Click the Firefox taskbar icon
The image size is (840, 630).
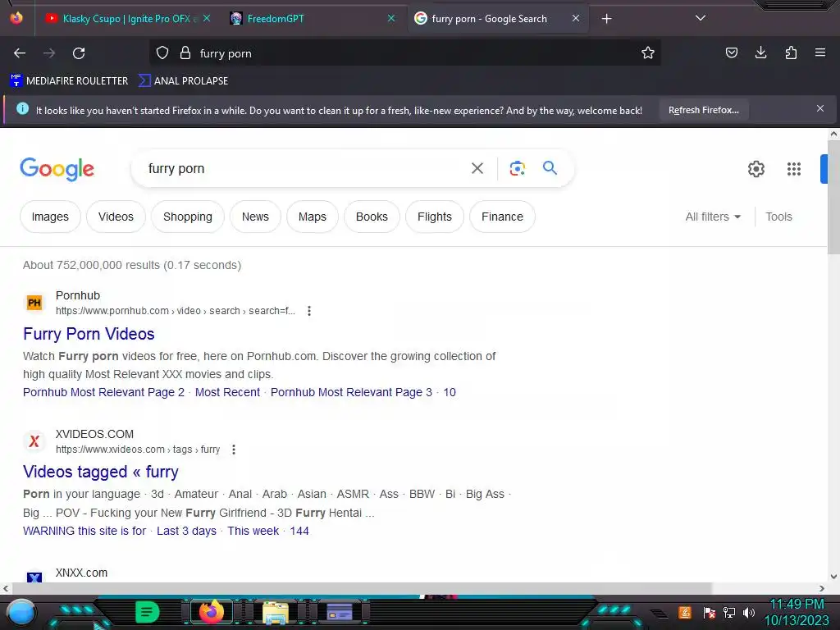[211, 612]
